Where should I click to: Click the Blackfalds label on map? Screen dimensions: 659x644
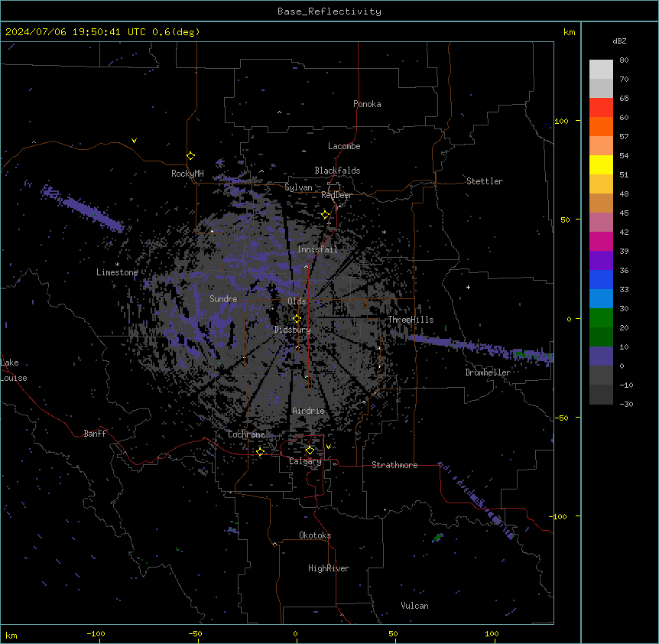pos(337,171)
